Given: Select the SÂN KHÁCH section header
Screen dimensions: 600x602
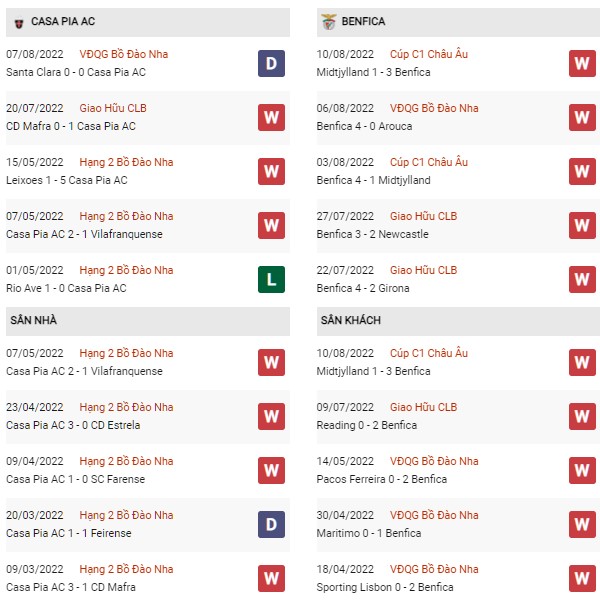Looking at the screenshot, I should tap(458, 321).
